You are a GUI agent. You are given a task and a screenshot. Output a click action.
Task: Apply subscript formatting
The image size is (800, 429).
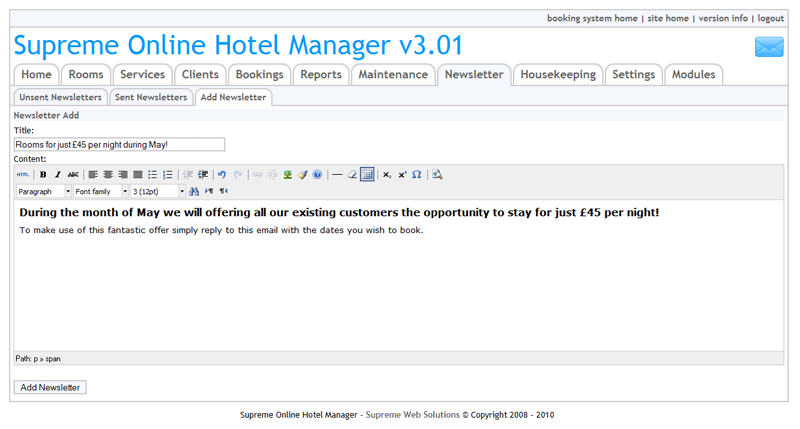point(387,174)
